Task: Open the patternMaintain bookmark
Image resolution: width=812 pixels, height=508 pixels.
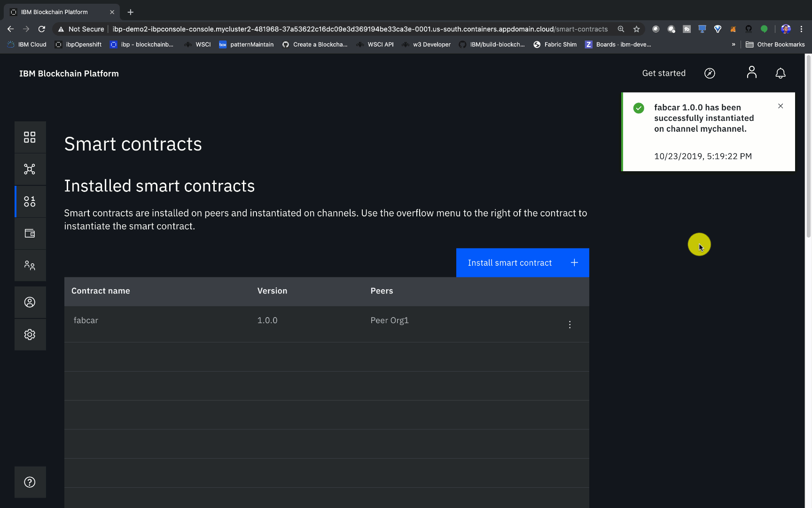Action: [246, 45]
